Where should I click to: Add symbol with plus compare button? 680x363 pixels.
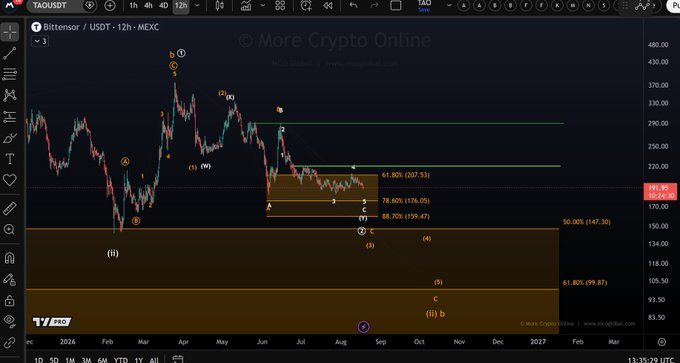click(110, 6)
